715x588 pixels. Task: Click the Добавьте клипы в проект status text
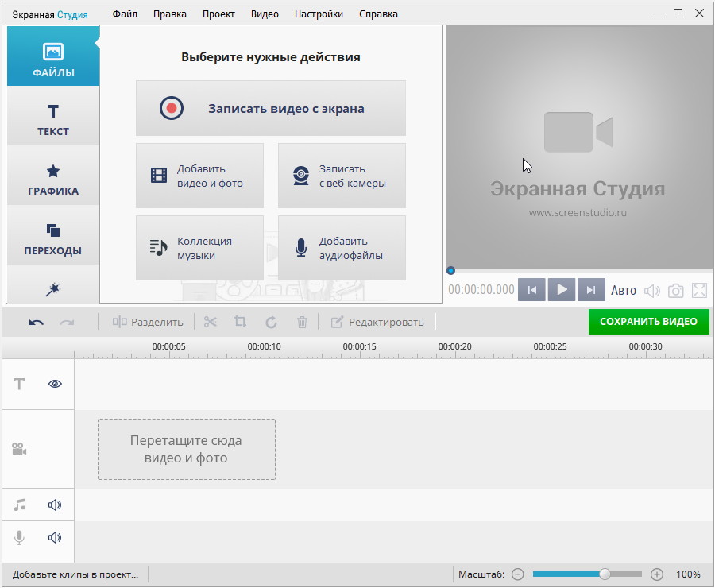(x=75, y=574)
